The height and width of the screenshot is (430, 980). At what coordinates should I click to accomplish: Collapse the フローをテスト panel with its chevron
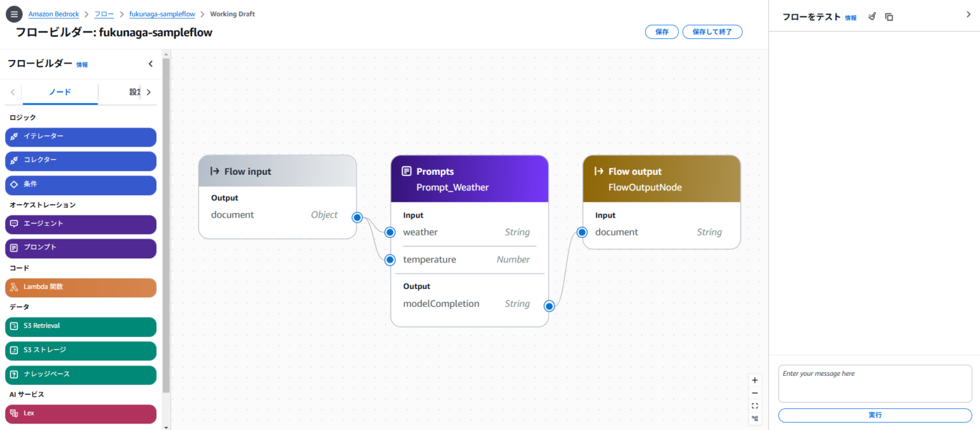[969, 13]
